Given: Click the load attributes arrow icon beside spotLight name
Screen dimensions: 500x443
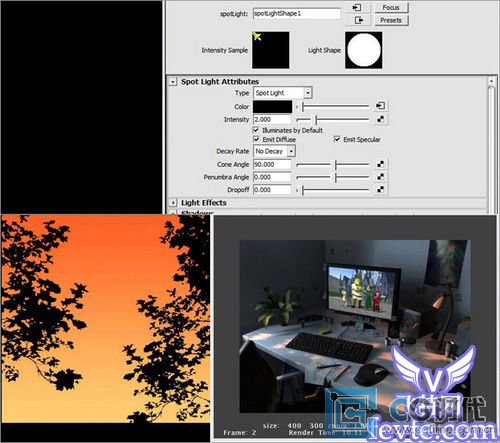Looking at the screenshot, I should pyautogui.click(x=357, y=7).
